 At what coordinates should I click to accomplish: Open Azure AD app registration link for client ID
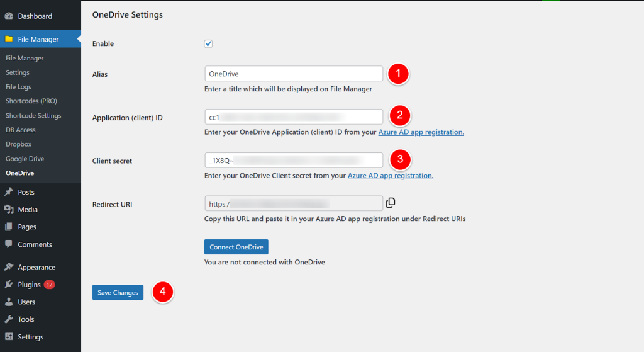421,132
